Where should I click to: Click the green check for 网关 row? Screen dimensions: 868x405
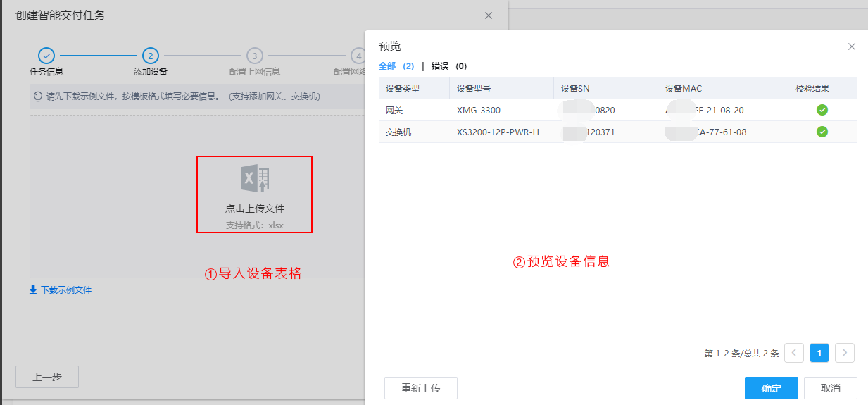tap(822, 110)
